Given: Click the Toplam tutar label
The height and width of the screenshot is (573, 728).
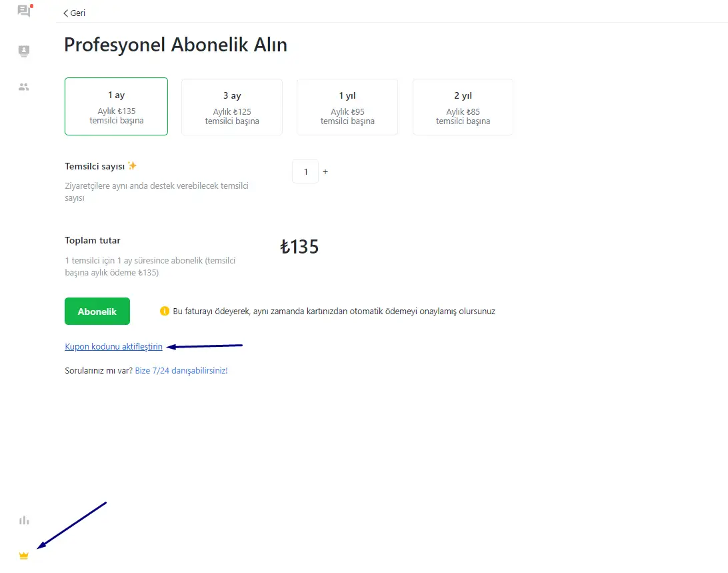Looking at the screenshot, I should click(x=93, y=240).
